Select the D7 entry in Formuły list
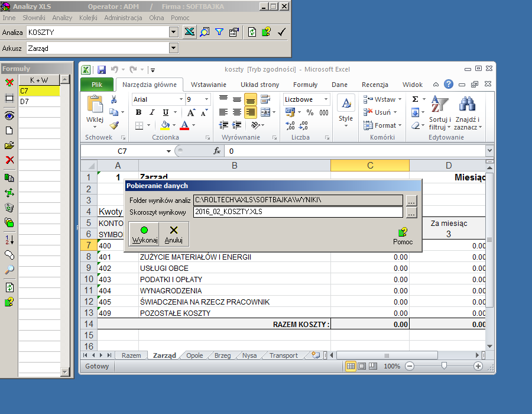Viewport: 532px width, 414px height. [39, 102]
